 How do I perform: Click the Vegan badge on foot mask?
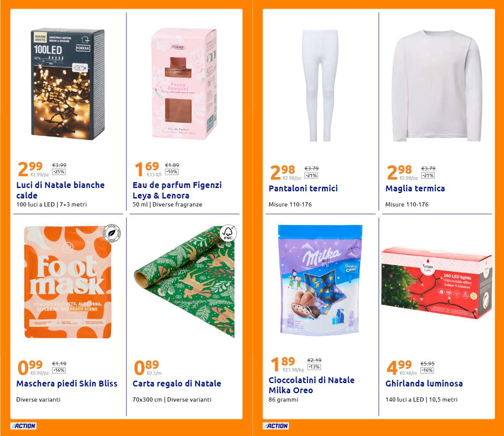[x=112, y=233]
